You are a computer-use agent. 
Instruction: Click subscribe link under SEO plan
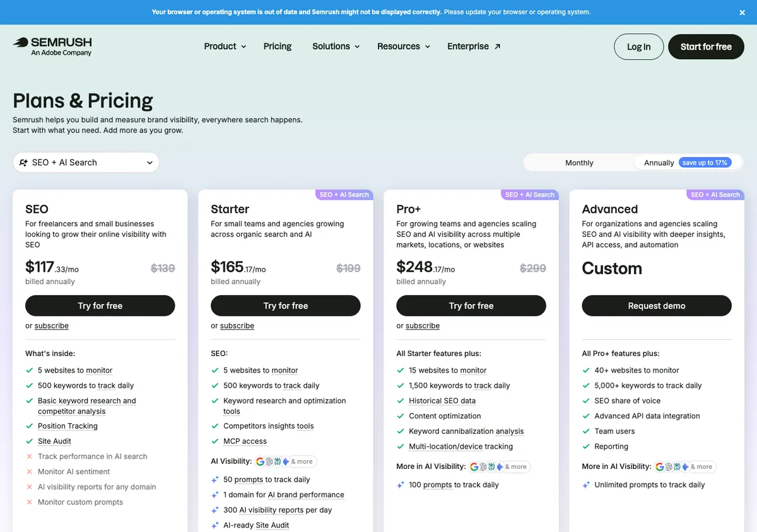52,326
